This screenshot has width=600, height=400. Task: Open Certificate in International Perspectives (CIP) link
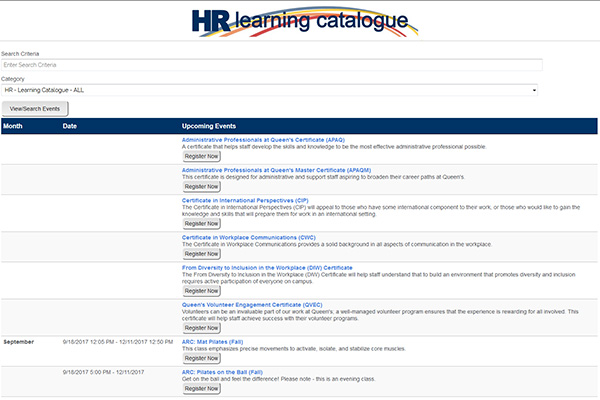258,200
